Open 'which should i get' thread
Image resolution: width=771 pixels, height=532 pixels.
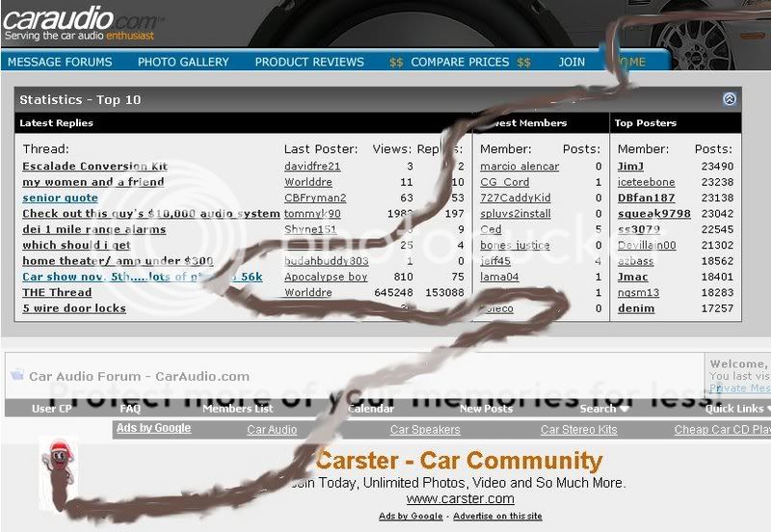coord(77,245)
